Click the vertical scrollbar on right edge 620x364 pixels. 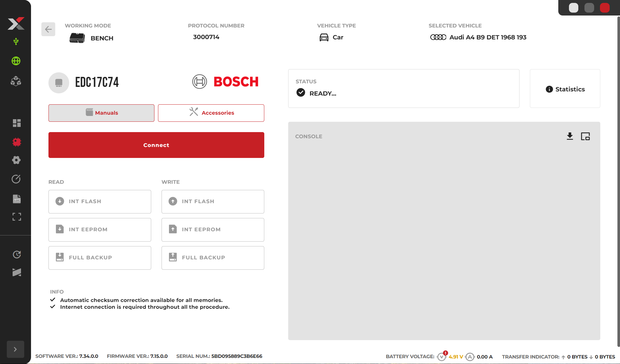coord(618,181)
